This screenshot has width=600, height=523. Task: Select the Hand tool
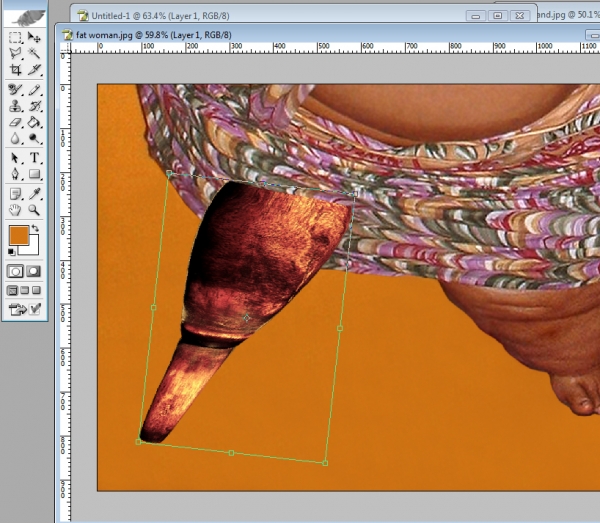click(15, 210)
